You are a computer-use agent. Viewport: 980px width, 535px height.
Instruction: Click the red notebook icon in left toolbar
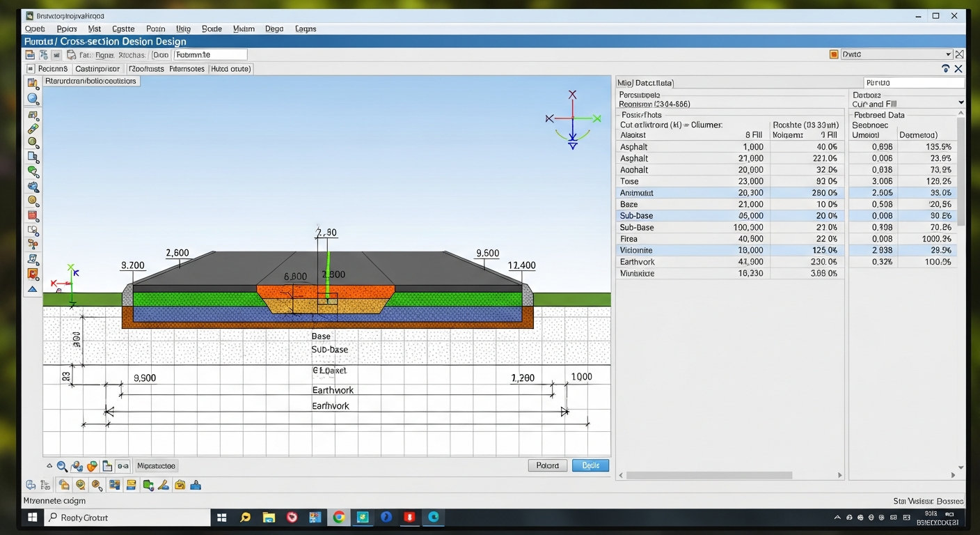[x=33, y=215]
